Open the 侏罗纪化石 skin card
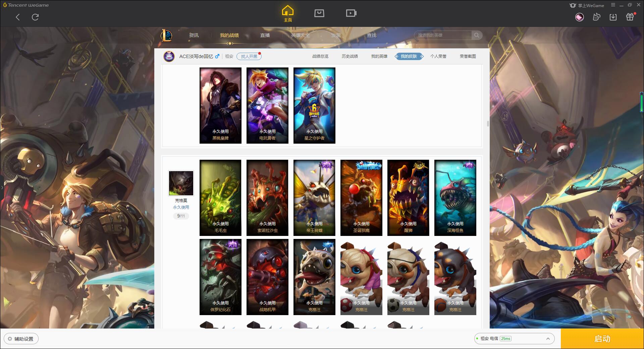The width and height of the screenshot is (644, 349). click(220, 277)
